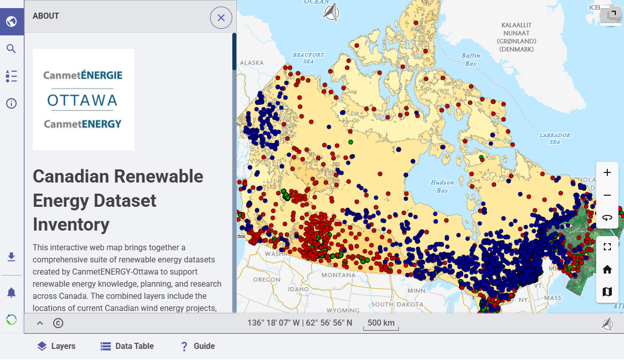Click the 'MONTANA' map label
This screenshot has width=624, height=360.
click(338, 275)
